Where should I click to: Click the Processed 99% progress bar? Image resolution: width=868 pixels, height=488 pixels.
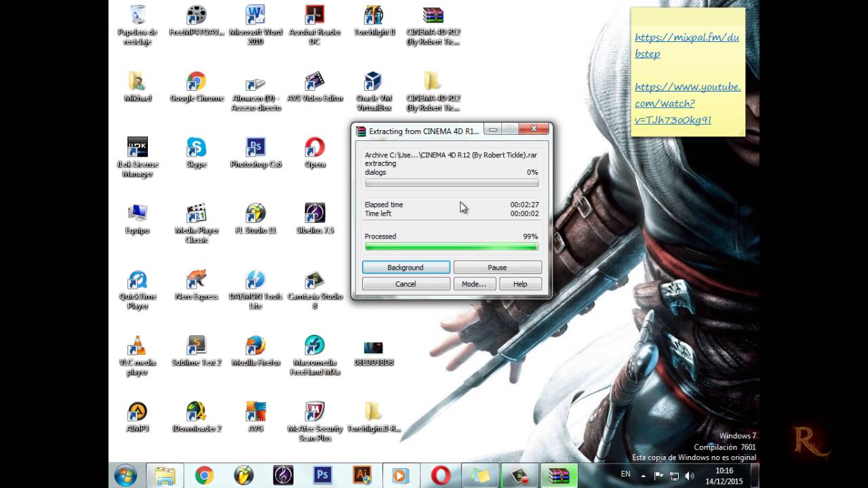point(452,247)
